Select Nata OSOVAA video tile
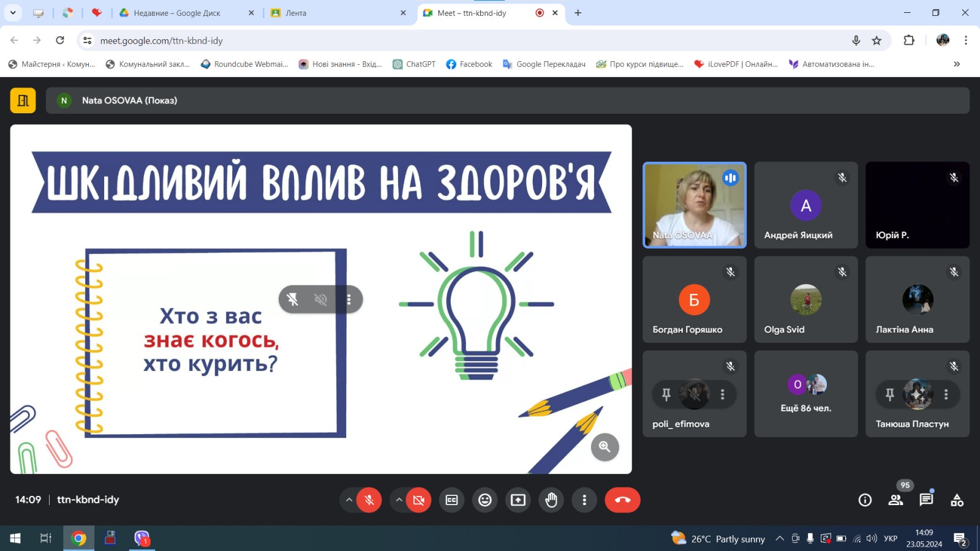 coord(694,205)
